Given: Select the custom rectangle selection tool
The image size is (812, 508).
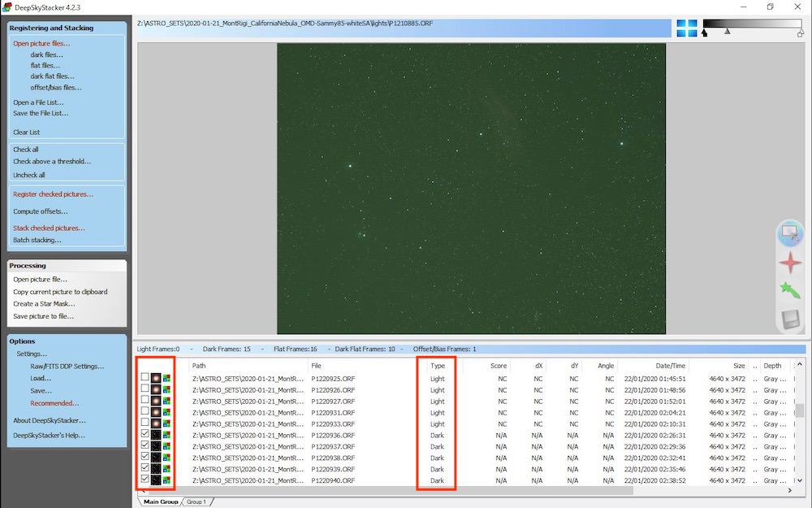Looking at the screenshot, I should pos(789,232).
